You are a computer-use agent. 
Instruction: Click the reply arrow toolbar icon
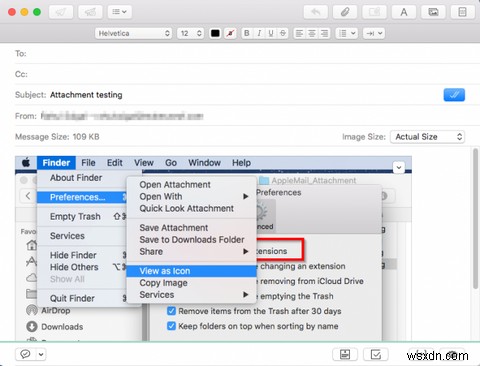coord(316,12)
